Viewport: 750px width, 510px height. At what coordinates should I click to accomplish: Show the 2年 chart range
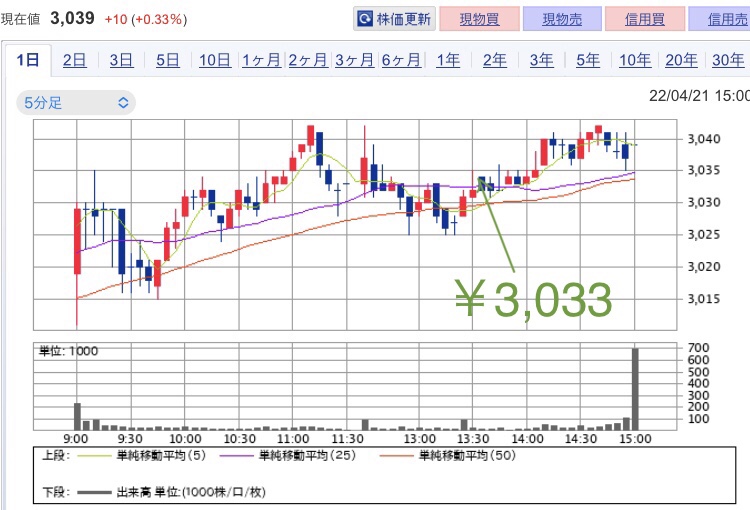click(x=495, y=60)
